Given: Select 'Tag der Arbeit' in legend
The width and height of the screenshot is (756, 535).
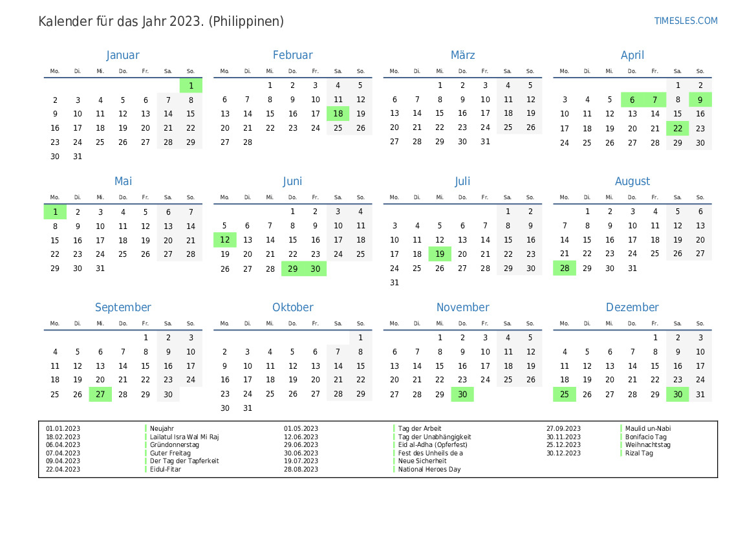Looking at the screenshot, I should [420, 428].
